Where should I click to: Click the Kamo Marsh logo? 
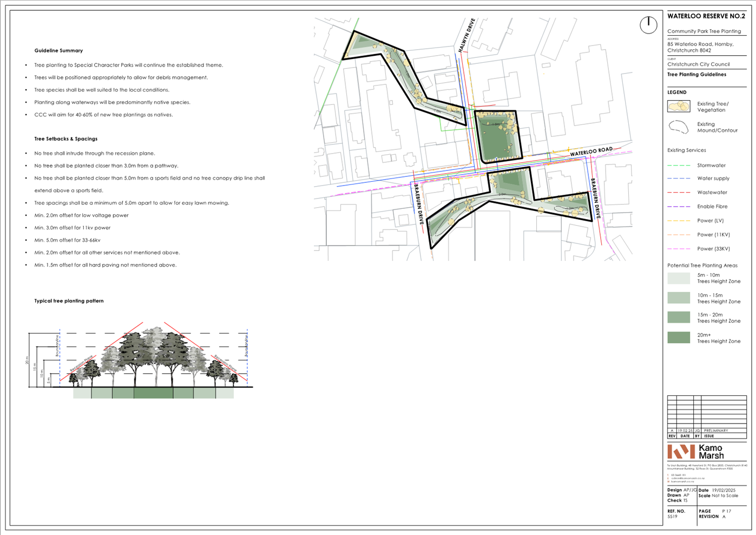click(695, 452)
